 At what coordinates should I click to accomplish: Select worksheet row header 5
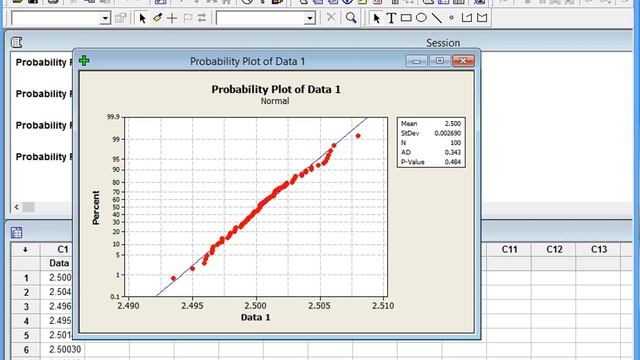[26, 335]
